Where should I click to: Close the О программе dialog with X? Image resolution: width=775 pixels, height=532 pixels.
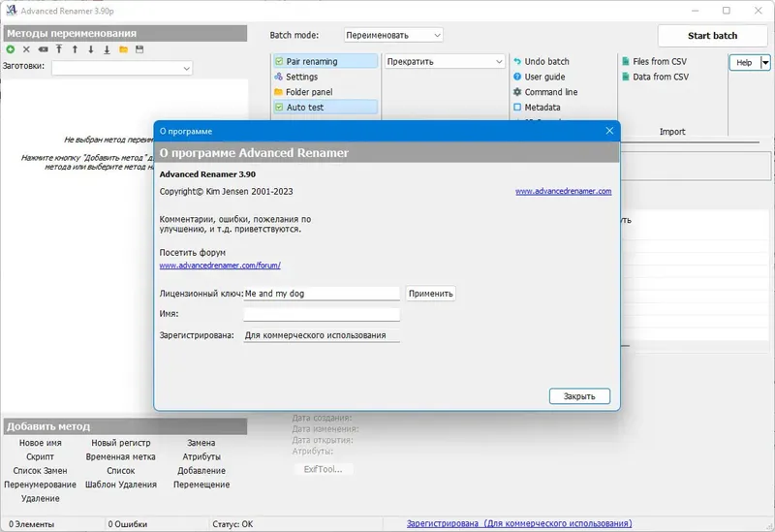tap(609, 131)
